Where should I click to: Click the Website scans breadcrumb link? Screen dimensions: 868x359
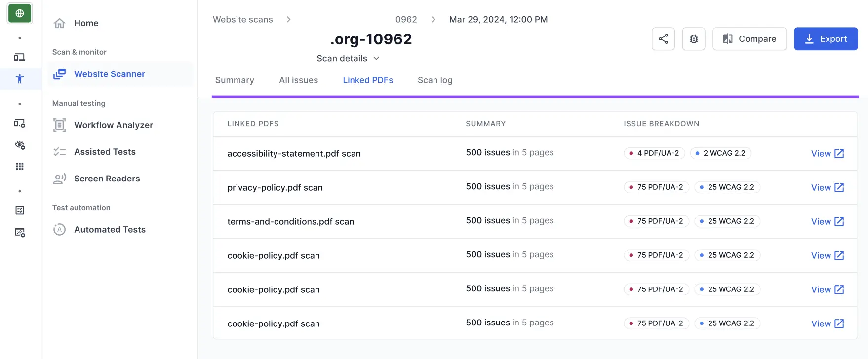(x=243, y=19)
